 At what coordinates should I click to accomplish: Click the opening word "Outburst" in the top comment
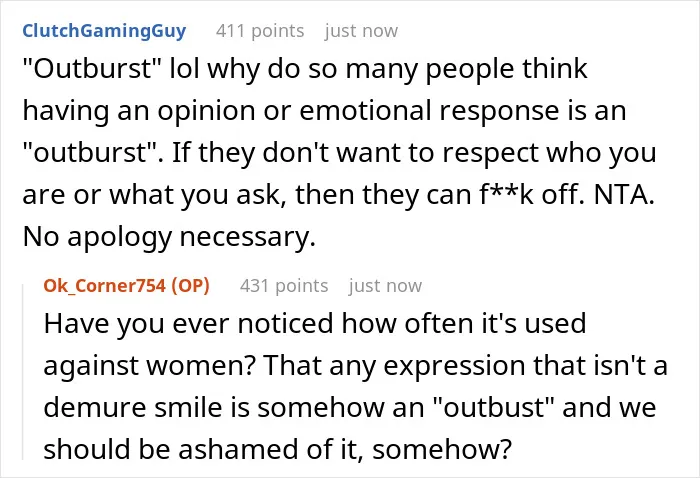pyautogui.click(x=92, y=69)
